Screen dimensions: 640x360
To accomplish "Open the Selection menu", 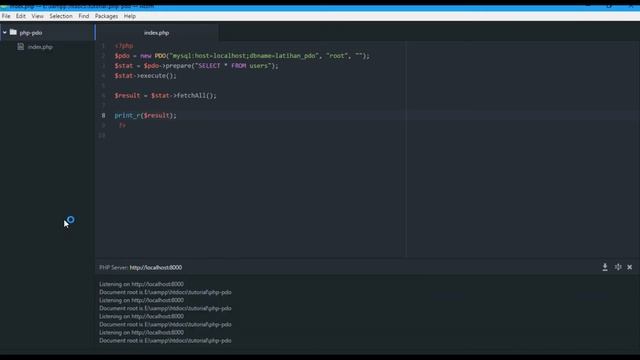I will point(61,16).
